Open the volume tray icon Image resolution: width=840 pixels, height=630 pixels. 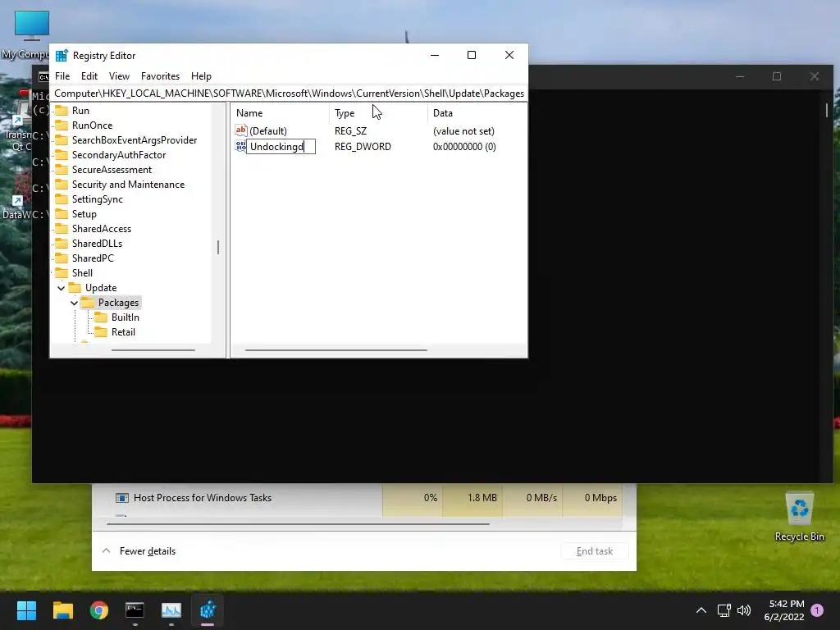(744, 610)
